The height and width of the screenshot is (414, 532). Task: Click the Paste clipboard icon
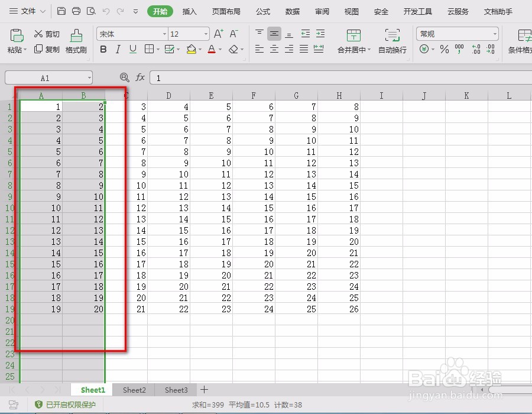[17, 35]
